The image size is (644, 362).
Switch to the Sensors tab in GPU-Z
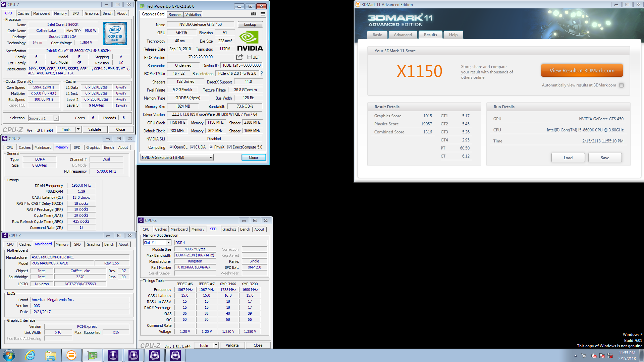[x=175, y=15]
